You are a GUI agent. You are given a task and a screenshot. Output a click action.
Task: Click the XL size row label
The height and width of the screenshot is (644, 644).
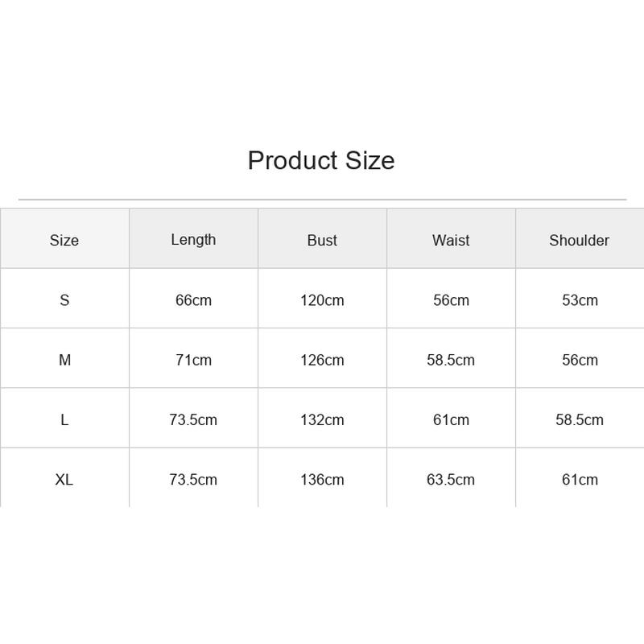[64, 480]
